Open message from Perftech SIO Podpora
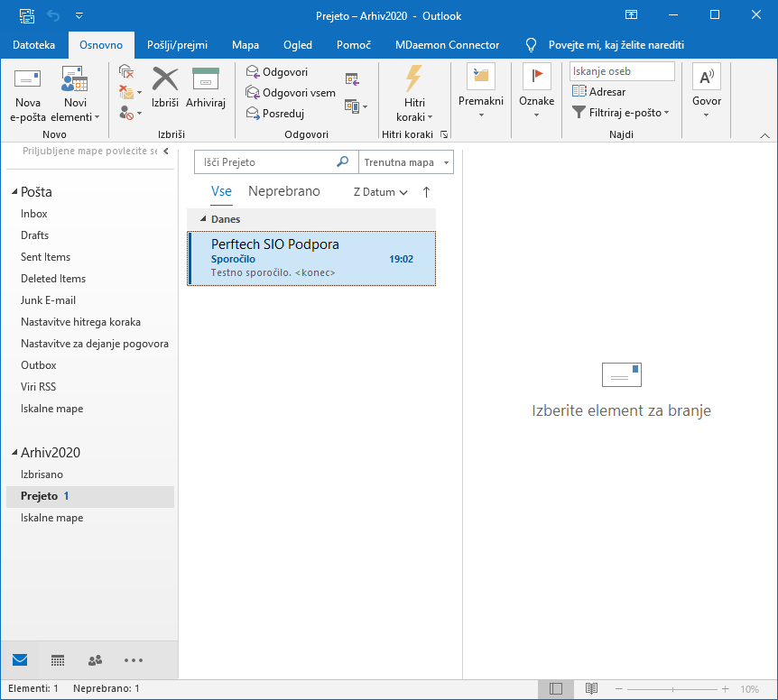778x700 pixels. click(311, 258)
